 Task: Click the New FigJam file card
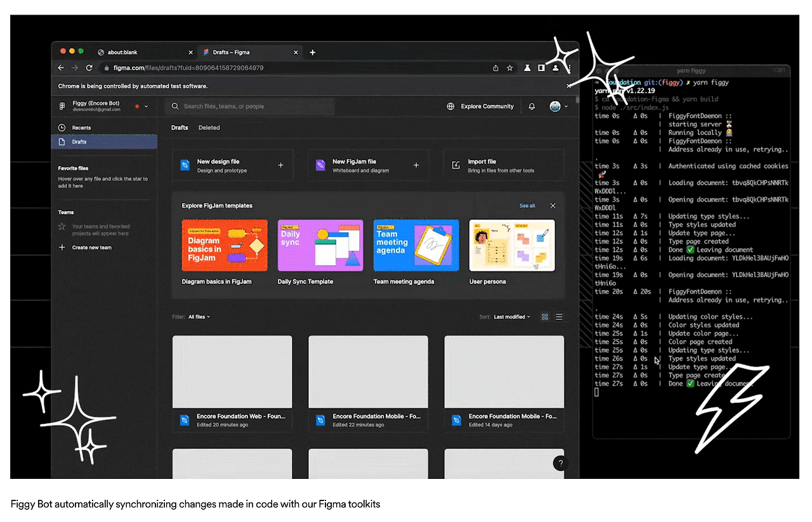coord(368,166)
